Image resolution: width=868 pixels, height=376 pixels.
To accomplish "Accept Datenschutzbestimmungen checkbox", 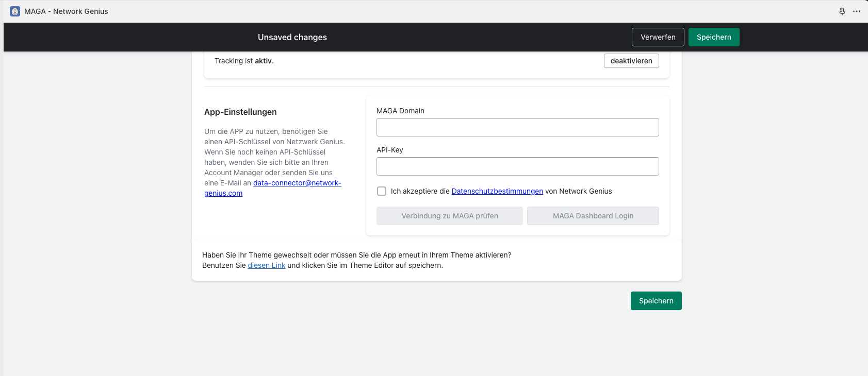I will 382,191.
